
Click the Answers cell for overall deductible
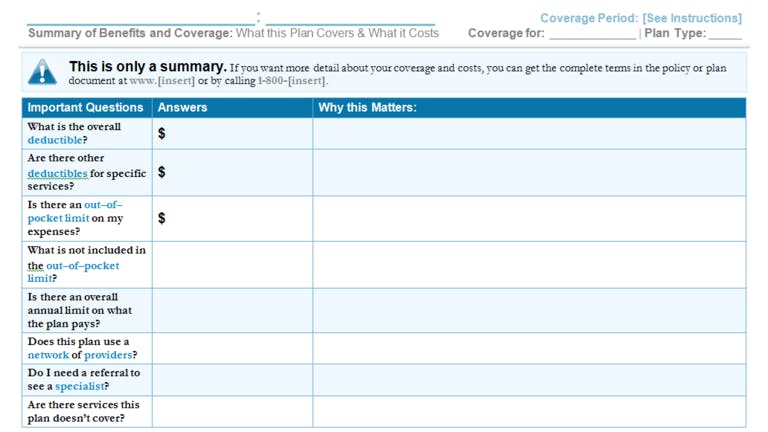point(232,134)
